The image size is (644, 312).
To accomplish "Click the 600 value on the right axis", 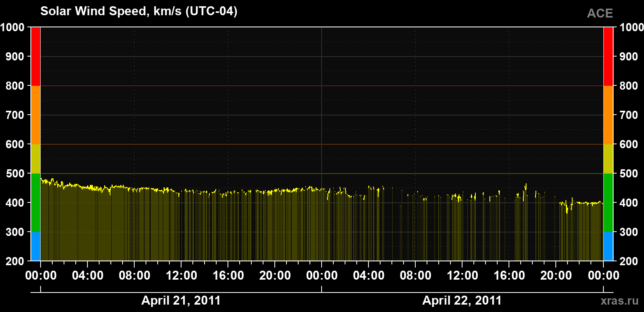I will click(629, 144).
